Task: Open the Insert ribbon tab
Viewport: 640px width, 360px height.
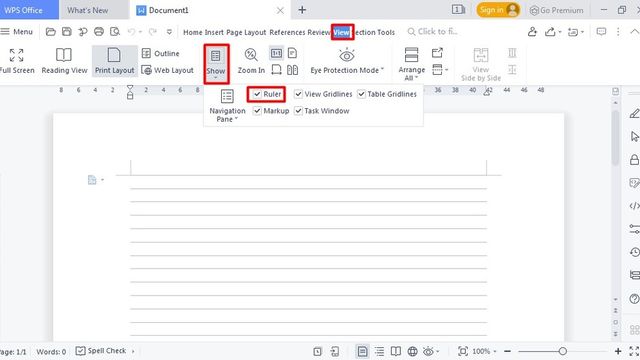Action: coord(214,32)
